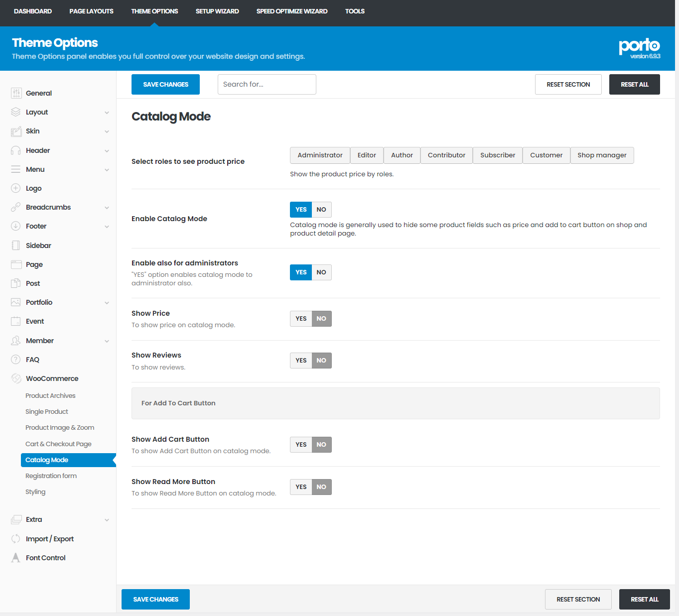Screen dimensions: 679x616
Task: Open the Setup Wizard tab
Action: tap(217, 11)
